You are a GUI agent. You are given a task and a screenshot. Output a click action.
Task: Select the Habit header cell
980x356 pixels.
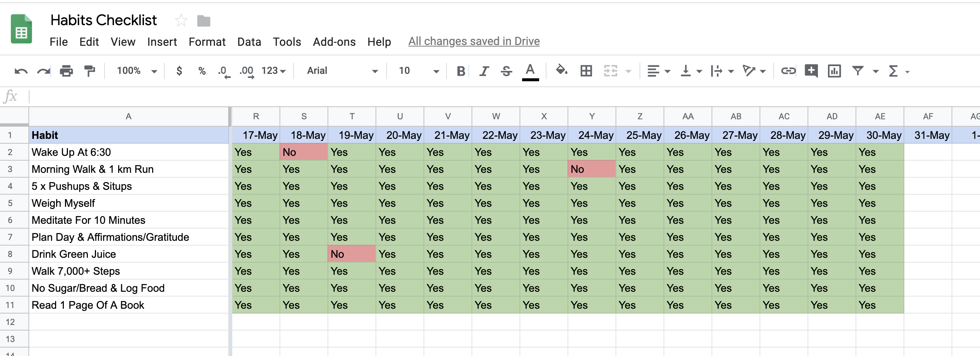tap(129, 135)
